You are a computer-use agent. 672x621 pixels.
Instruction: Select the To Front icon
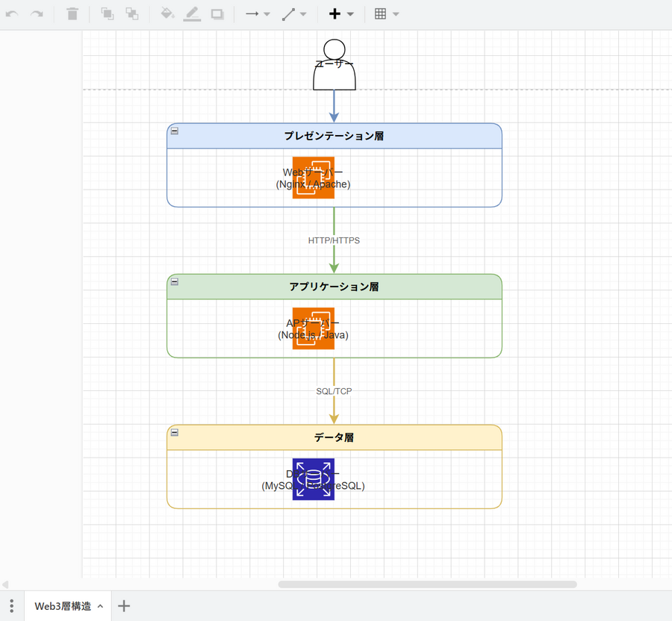[x=108, y=14]
